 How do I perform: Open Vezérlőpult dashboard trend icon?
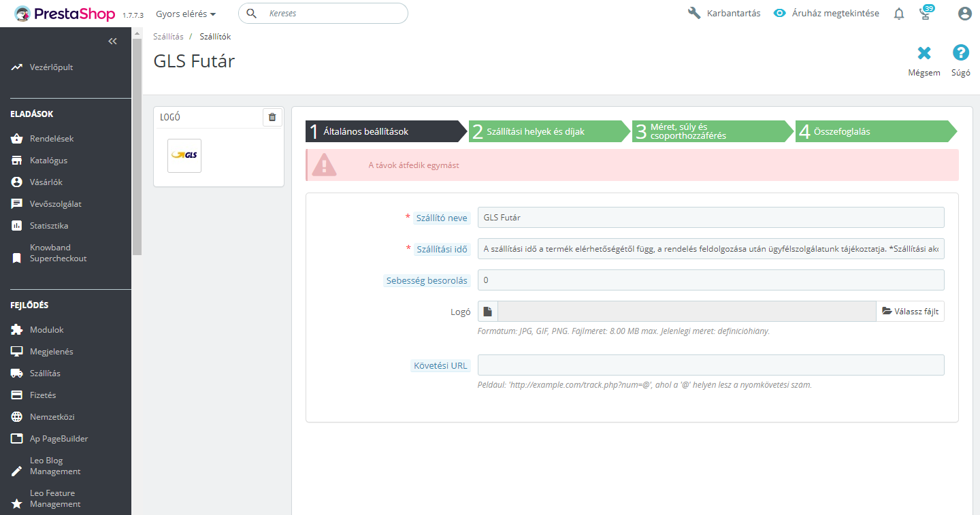[16, 67]
